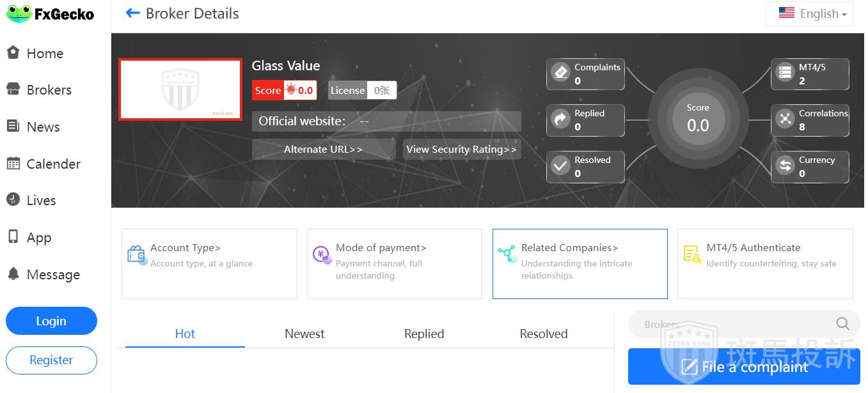Viewport: 868px width, 393px height.
Task: Click the back arrow beside Broker Details
Action: pyautogui.click(x=132, y=13)
